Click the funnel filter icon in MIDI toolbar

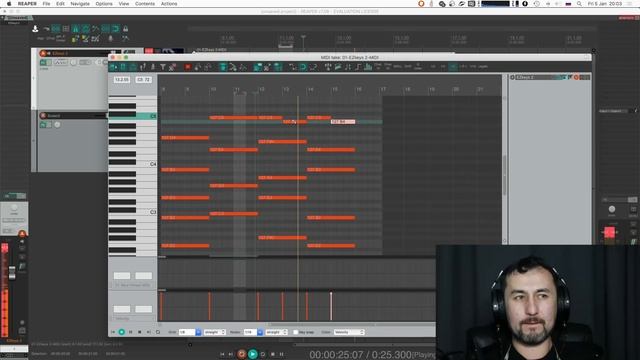click(163, 67)
